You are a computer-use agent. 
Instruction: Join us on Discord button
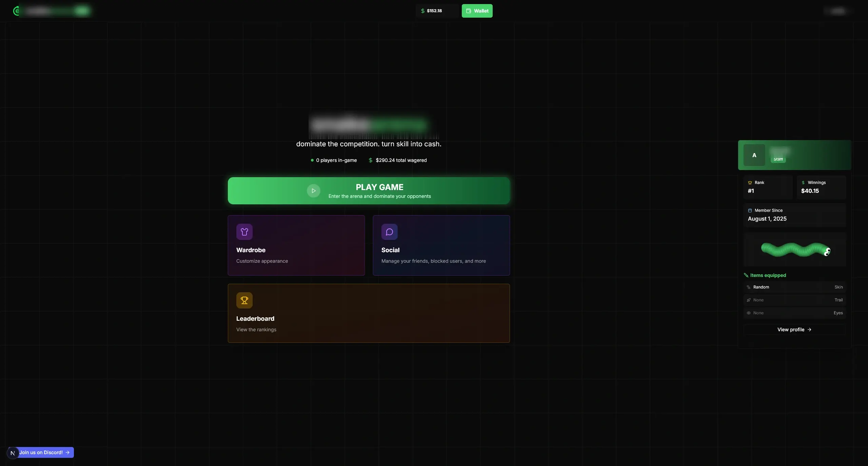44,452
